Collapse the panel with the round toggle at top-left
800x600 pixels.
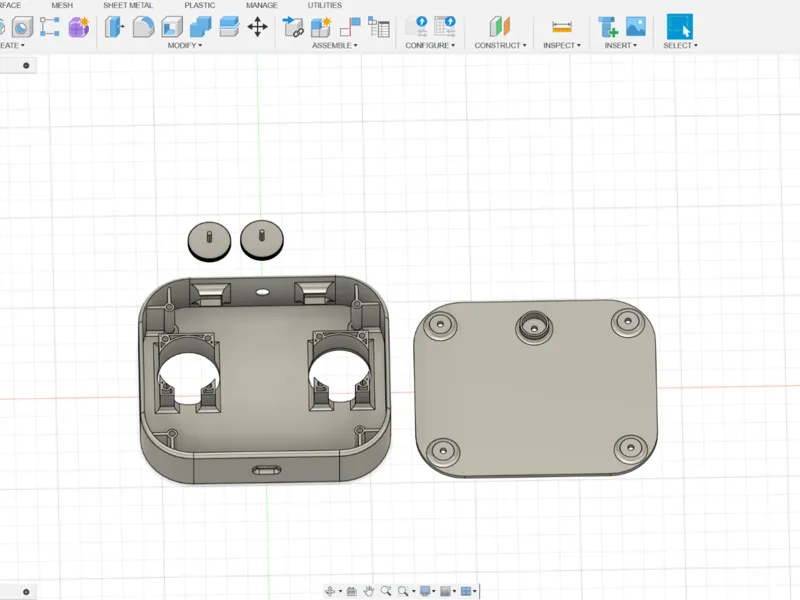click(x=26, y=65)
